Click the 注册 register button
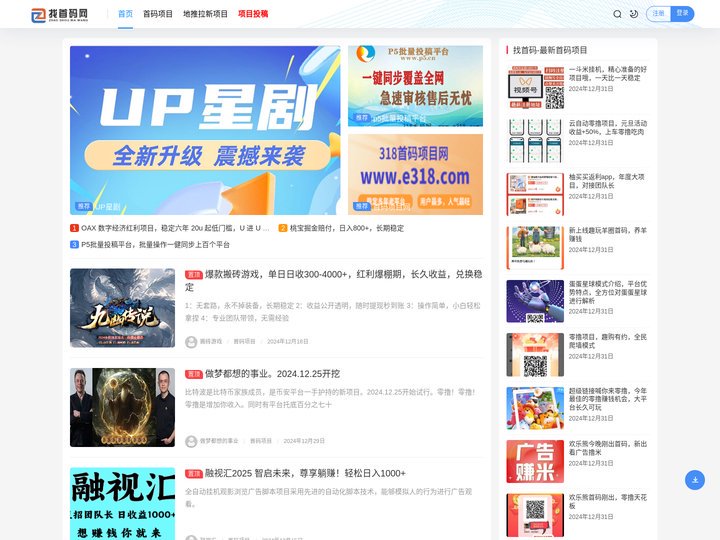The height and width of the screenshot is (540, 720). coord(658,14)
